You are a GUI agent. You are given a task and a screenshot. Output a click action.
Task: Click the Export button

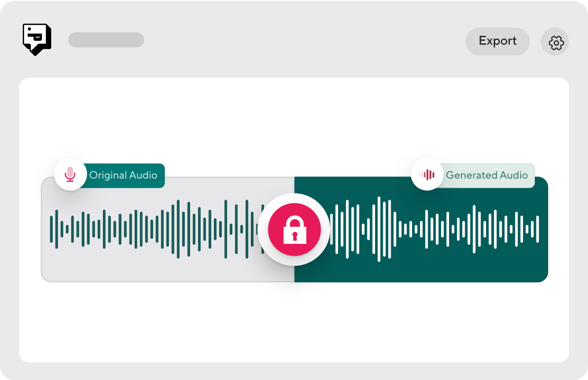pyautogui.click(x=497, y=41)
